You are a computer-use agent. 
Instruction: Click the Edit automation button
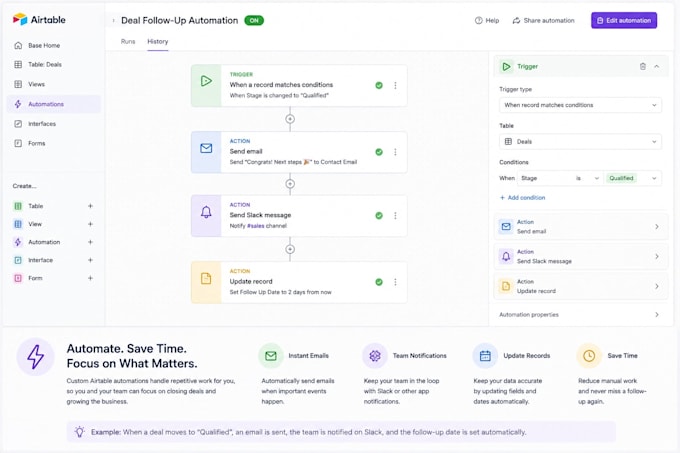[624, 20]
